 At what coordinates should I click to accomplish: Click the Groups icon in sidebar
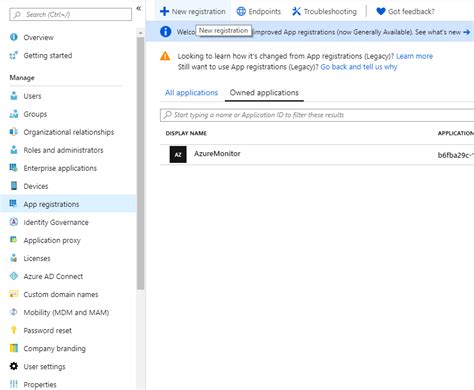pyautogui.click(x=14, y=114)
